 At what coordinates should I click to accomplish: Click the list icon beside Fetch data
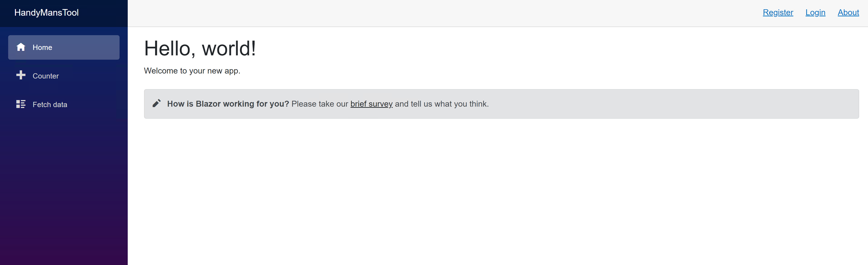pyautogui.click(x=21, y=104)
